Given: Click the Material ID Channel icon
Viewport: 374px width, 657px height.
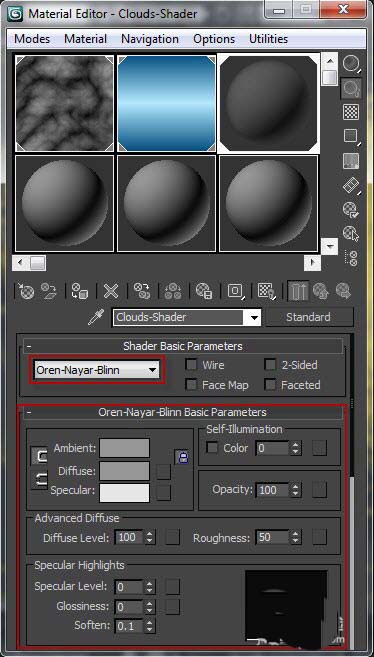Looking at the screenshot, I should 236,291.
